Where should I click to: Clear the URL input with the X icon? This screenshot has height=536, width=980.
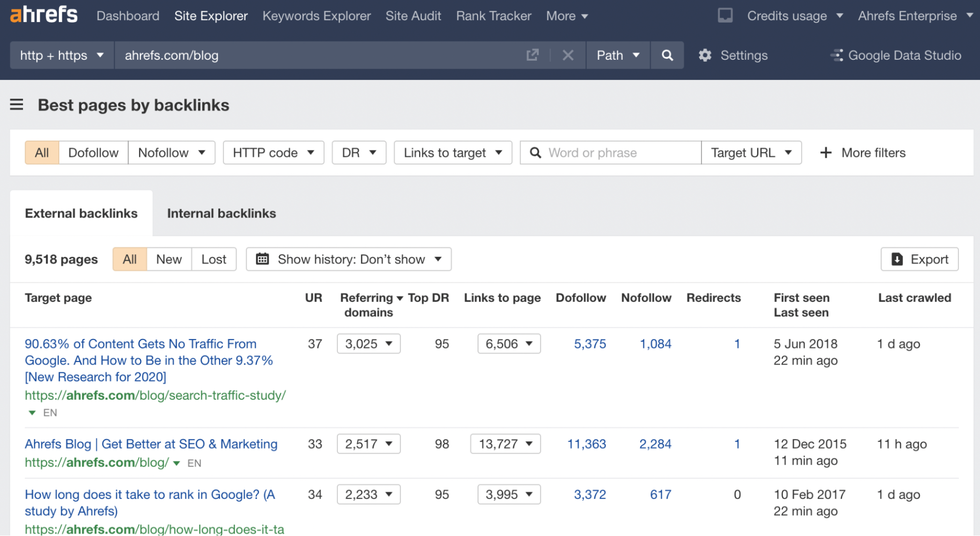[568, 55]
